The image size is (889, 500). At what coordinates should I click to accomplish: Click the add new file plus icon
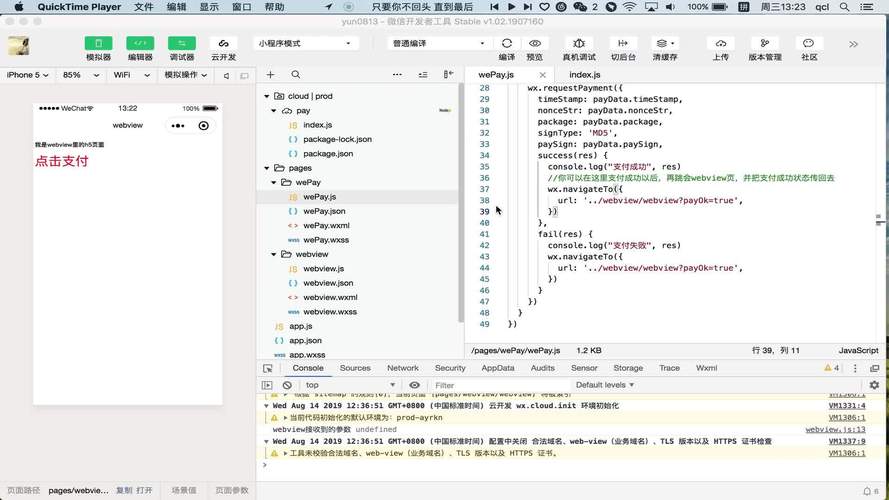[x=270, y=74]
